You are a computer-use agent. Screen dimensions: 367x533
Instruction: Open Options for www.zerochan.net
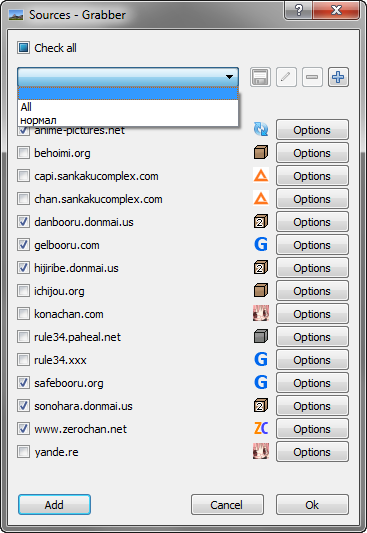pos(312,429)
